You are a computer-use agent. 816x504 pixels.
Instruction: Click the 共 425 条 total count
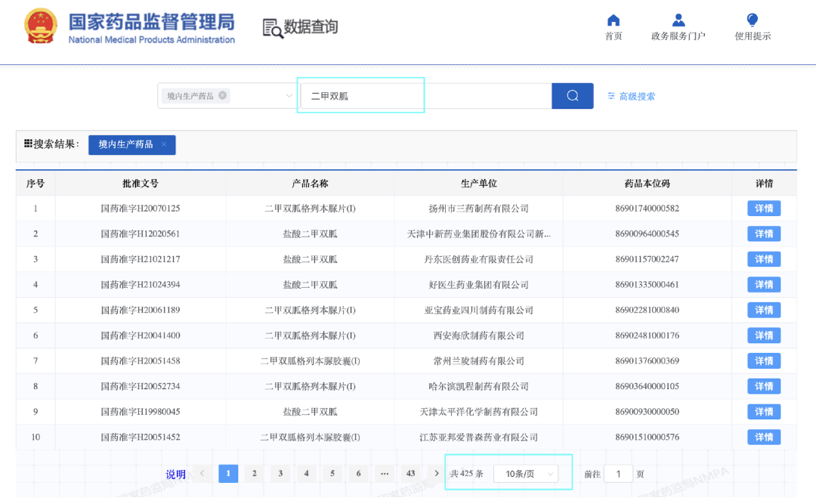tap(467, 474)
